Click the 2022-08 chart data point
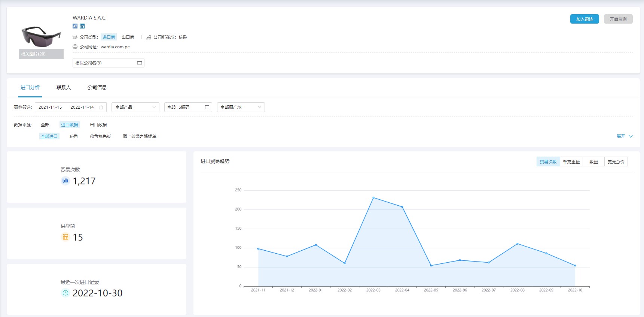The height and width of the screenshot is (317, 644). pos(518,244)
